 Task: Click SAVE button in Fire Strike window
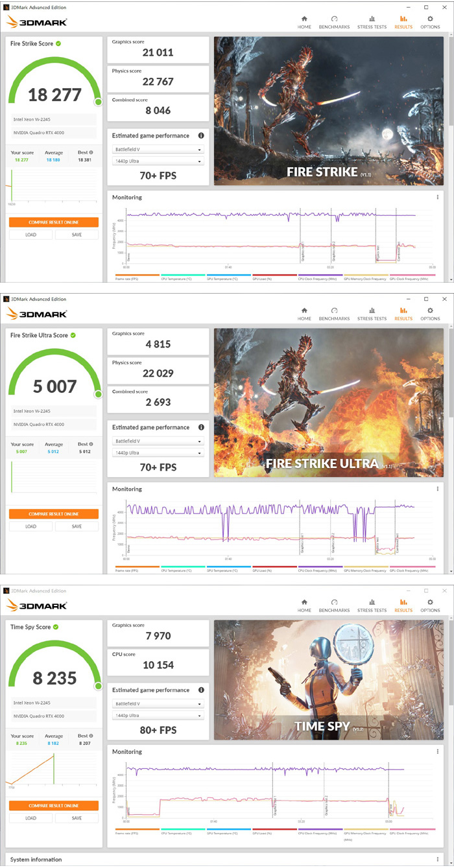point(77,235)
